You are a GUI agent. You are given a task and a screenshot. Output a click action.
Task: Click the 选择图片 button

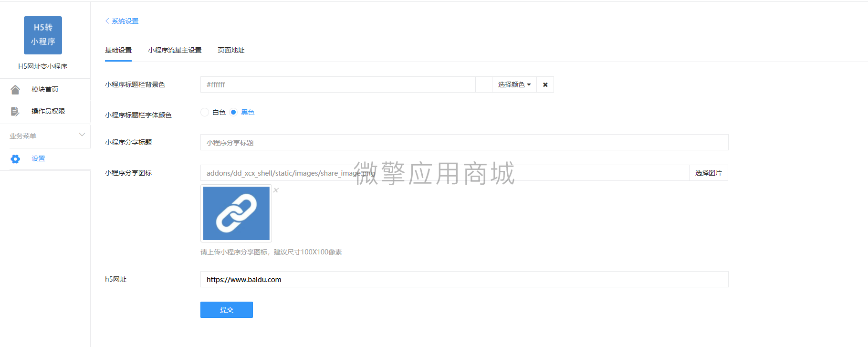[709, 173]
